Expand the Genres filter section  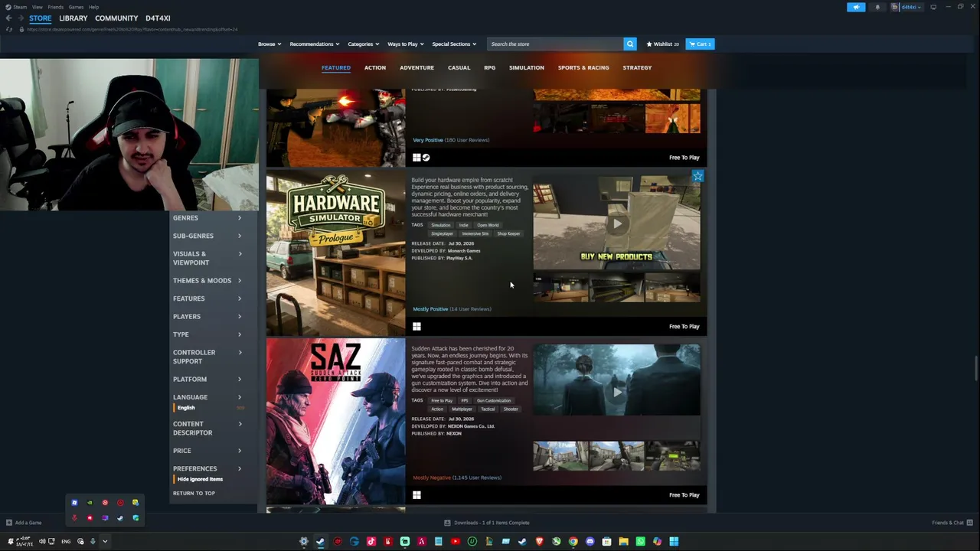pos(207,218)
